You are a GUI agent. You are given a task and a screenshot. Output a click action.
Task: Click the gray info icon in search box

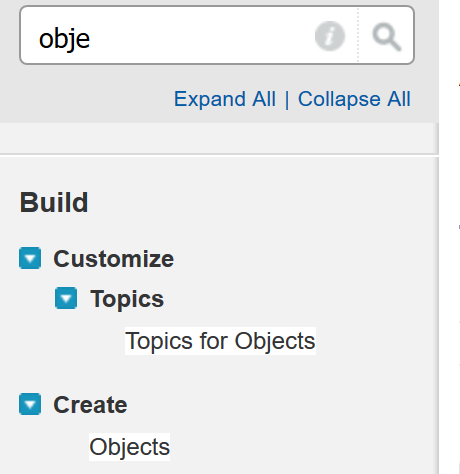tap(330, 36)
